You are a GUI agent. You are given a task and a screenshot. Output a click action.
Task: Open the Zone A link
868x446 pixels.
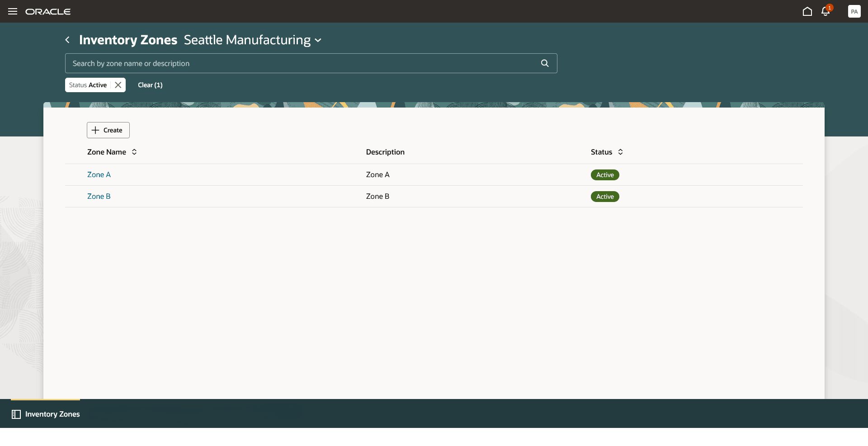pos(99,174)
